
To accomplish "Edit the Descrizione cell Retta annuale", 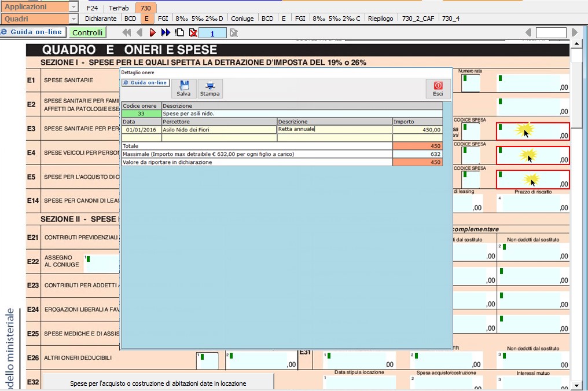I will tap(335, 129).
